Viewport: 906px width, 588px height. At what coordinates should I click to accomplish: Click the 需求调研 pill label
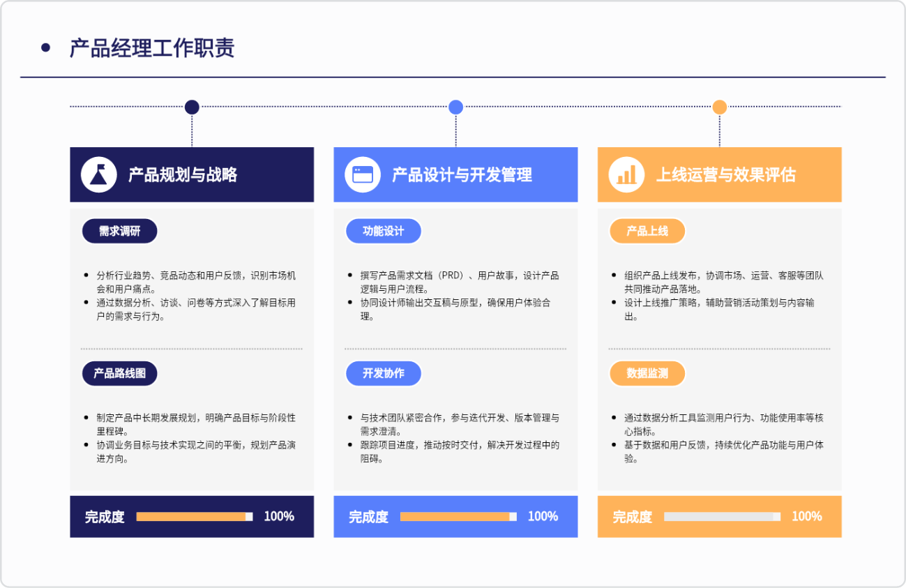point(119,231)
